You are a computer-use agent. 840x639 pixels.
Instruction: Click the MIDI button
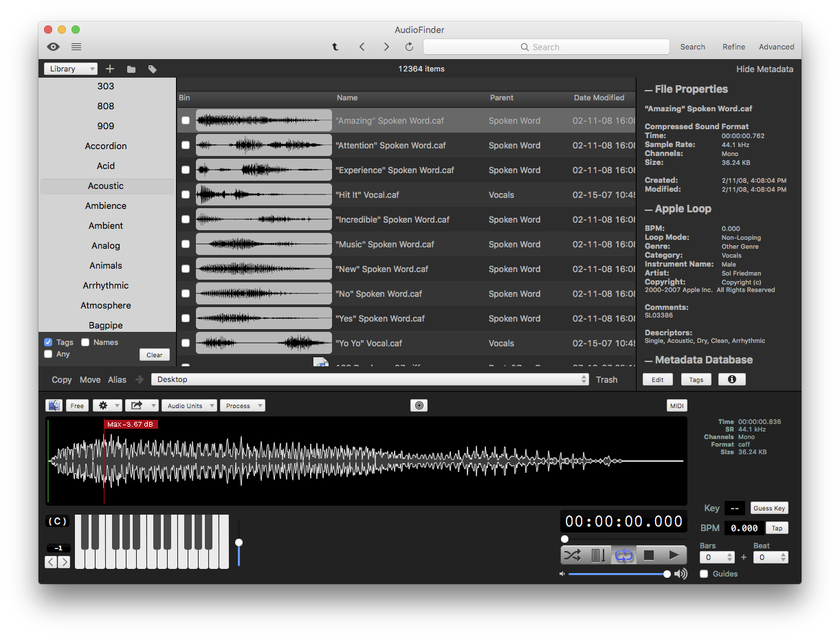coord(677,405)
